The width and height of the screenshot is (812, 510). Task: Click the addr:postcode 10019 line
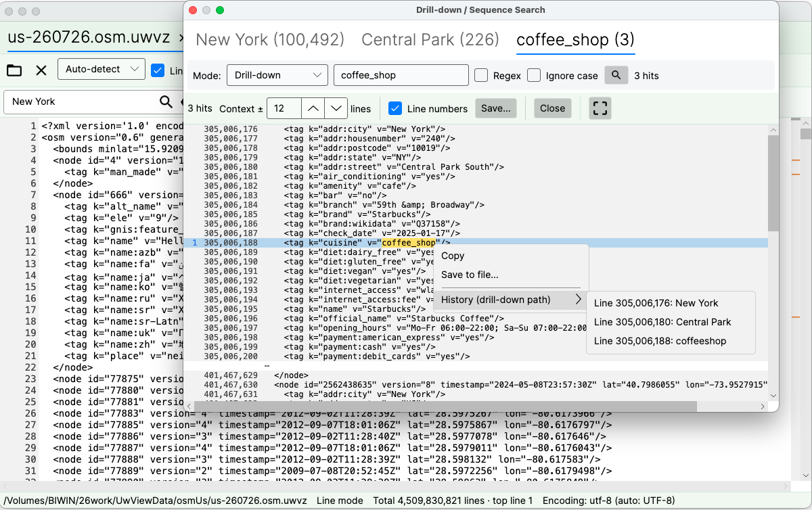(x=367, y=148)
